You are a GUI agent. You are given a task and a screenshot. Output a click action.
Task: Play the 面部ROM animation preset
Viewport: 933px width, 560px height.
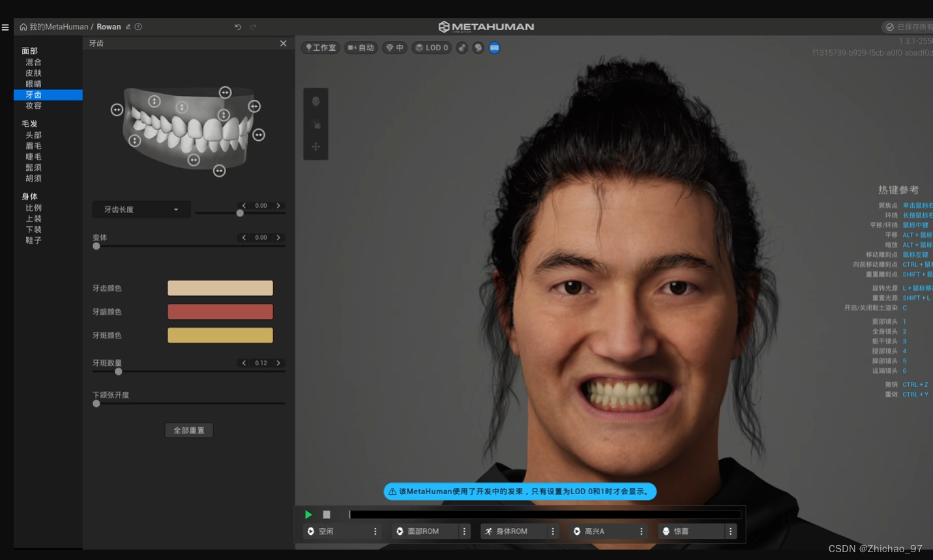point(422,531)
